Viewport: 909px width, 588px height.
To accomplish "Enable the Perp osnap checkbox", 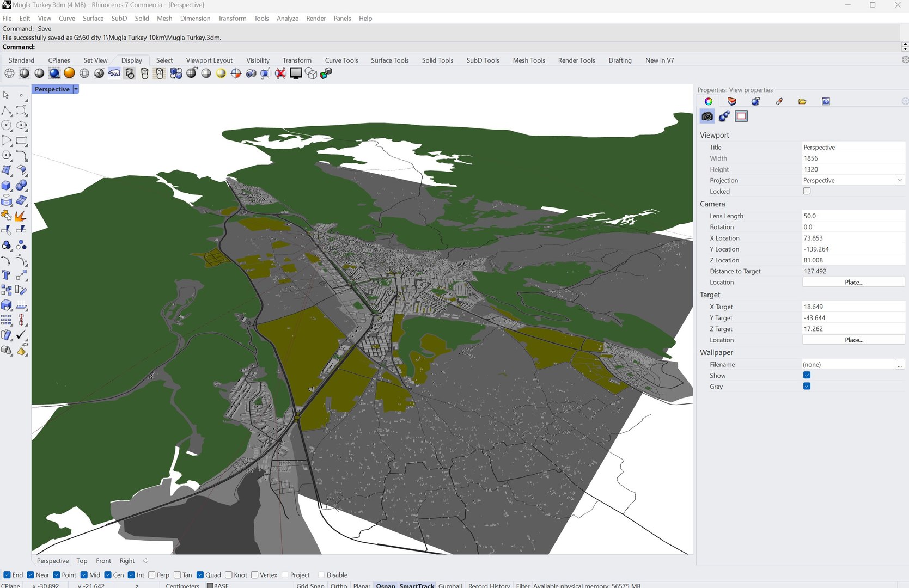I will pos(152,575).
